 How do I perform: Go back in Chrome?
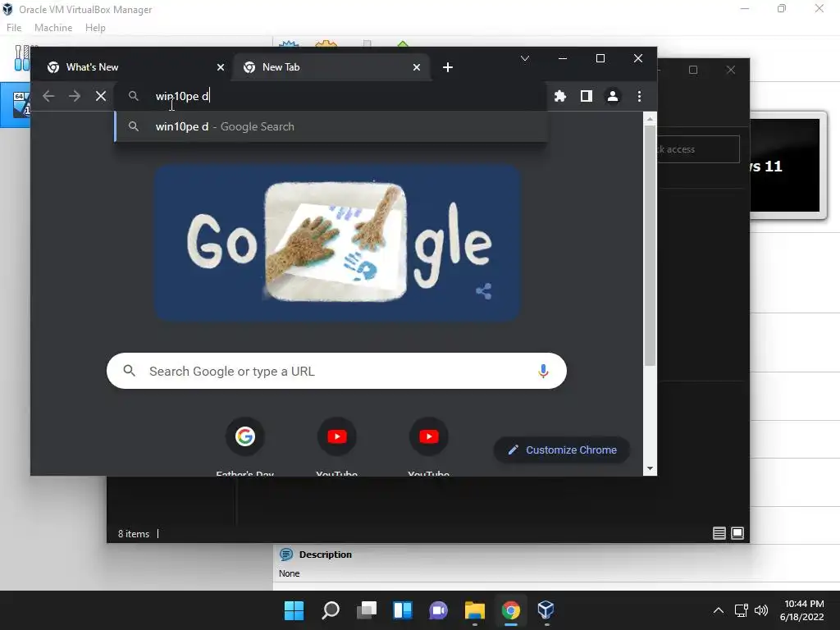[x=48, y=96]
